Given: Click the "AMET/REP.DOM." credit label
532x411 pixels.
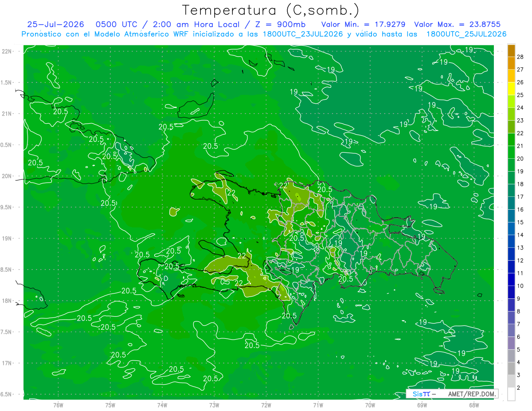Looking at the screenshot, I should pos(472,394).
